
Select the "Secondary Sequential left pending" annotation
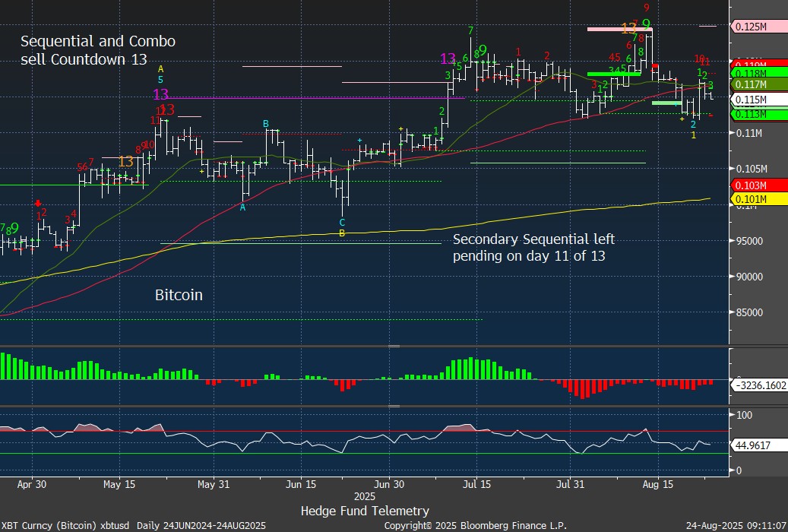pyautogui.click(x=533, y=248)
